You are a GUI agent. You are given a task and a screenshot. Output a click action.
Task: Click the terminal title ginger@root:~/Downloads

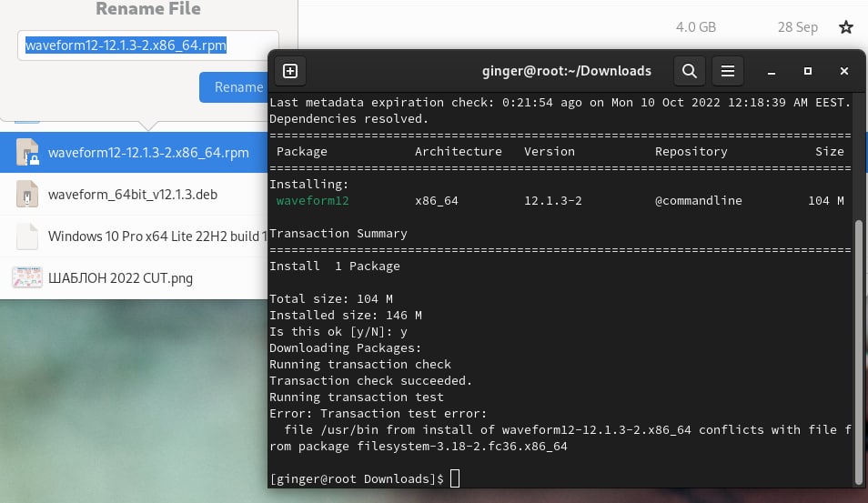point(566,71)
